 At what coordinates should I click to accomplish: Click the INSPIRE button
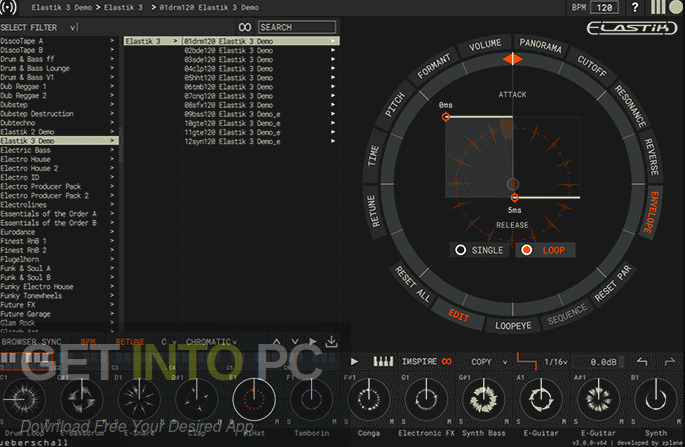point(419,361)
